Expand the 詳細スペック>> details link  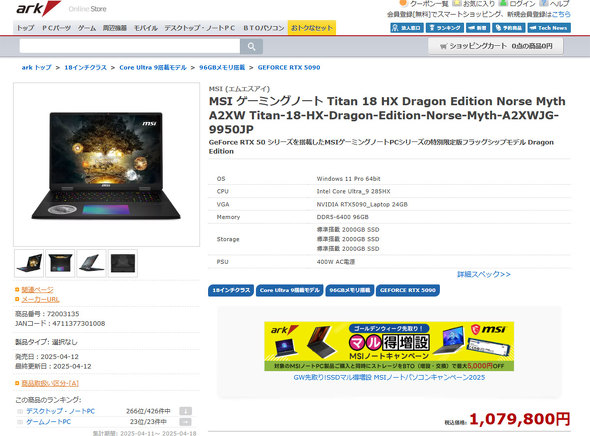tap(484, 274)
